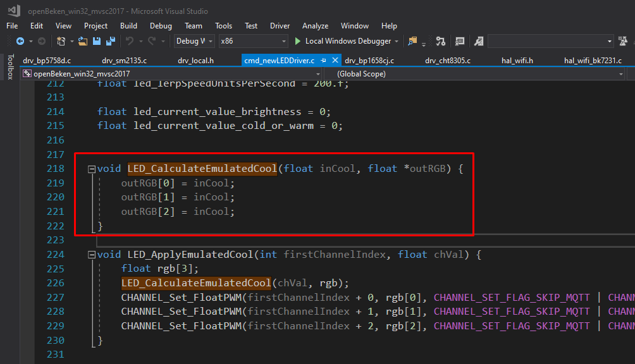Switch to the hal_wifi_bk7231.c tab
This screenshot has height=364, width=635.
(x=593, y=61)
